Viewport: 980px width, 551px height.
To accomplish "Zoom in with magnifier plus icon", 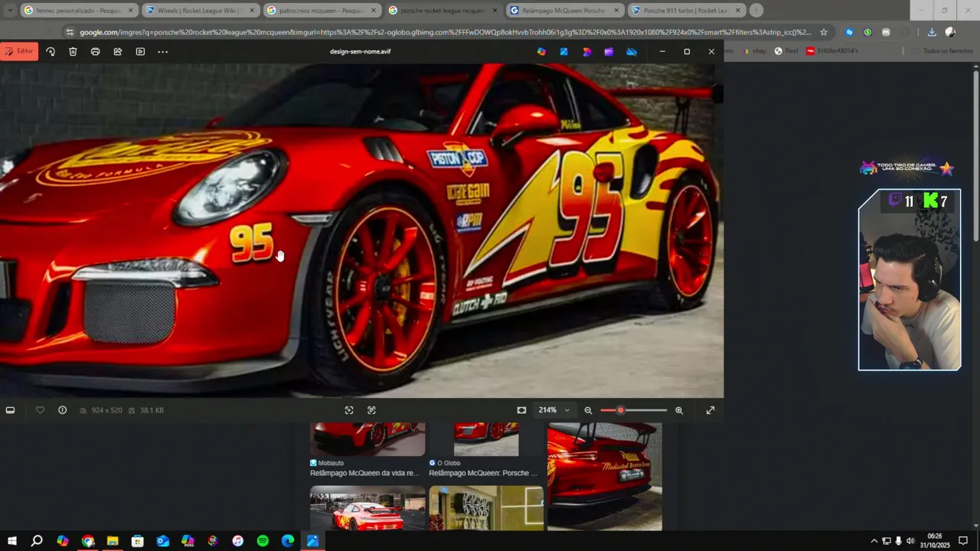I will pyautogui.click(x=679, y=410).
